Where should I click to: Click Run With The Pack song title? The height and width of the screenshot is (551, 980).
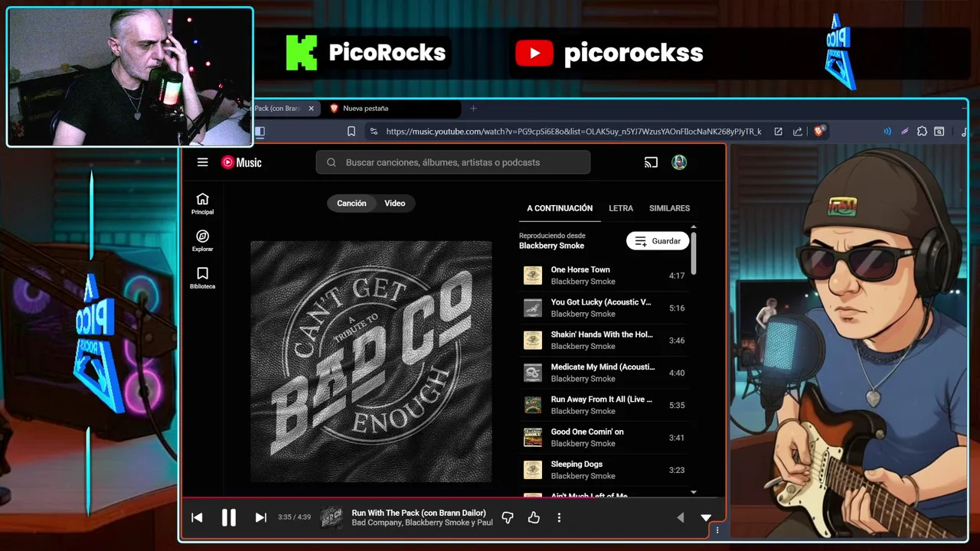419,513
